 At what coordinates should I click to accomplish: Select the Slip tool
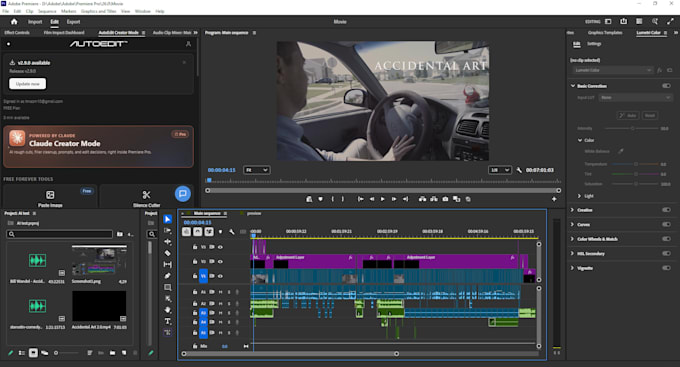tap(167, 264)
